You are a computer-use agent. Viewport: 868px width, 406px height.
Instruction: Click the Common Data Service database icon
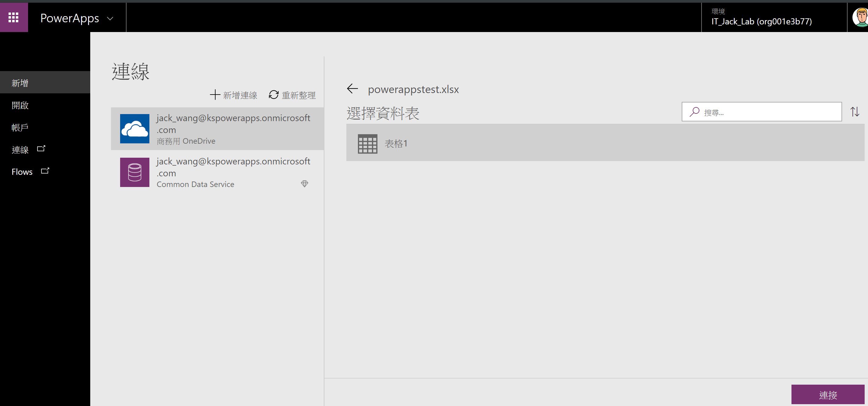pyautogui.click(x=135, y=172)
